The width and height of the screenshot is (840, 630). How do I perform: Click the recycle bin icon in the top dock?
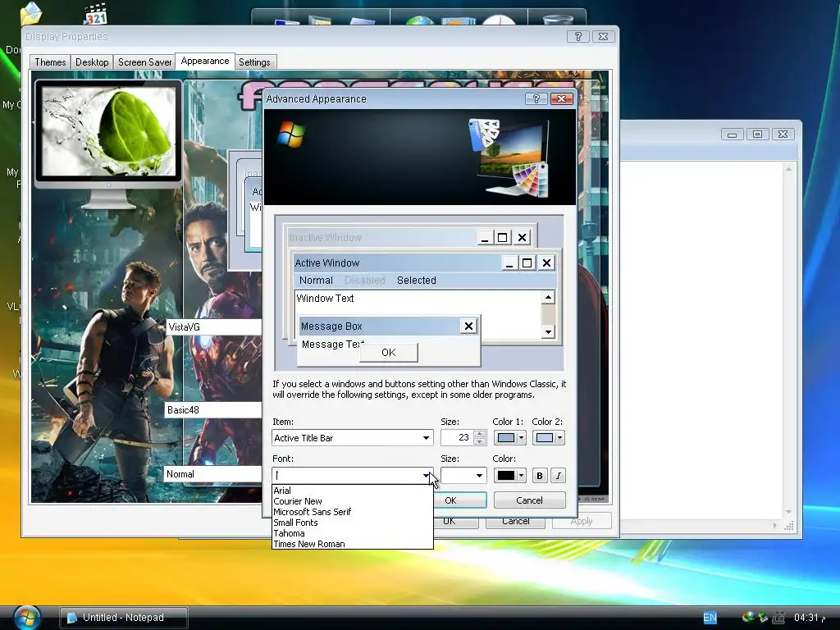coord(557,20)
